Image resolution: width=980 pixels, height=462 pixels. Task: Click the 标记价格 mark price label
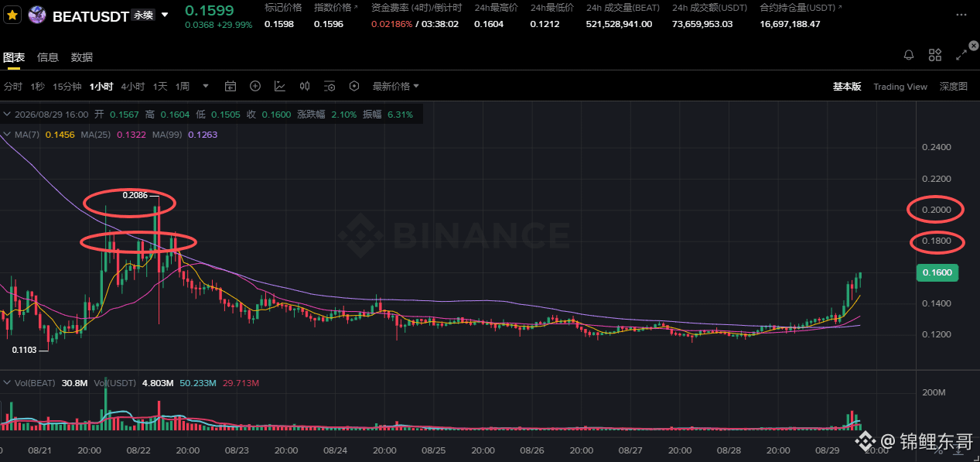click(x=283, y=8)
